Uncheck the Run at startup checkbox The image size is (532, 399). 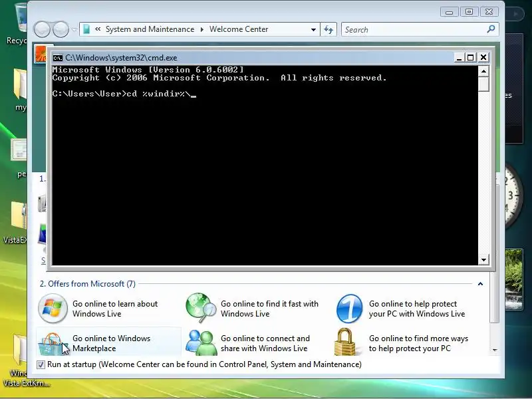pos(41,364)
